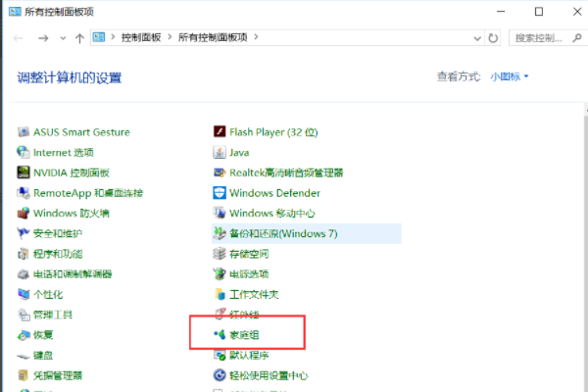The width and height of the screenshot is (588, 392).
Task: Click the 个性化 monitor icon
Action: (24, 294)
